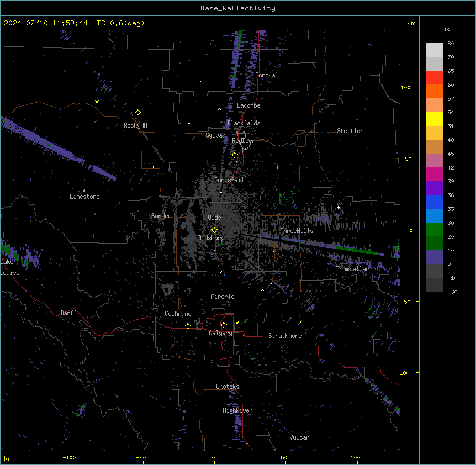Select the dark orange swatch between 60 and 57
The width and height of the screenshot is (476, 465).
434,91
